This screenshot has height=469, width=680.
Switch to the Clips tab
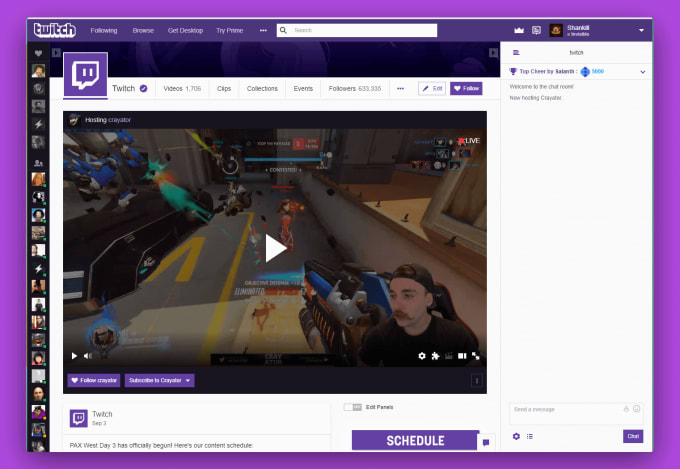click(x=224, y=89)
